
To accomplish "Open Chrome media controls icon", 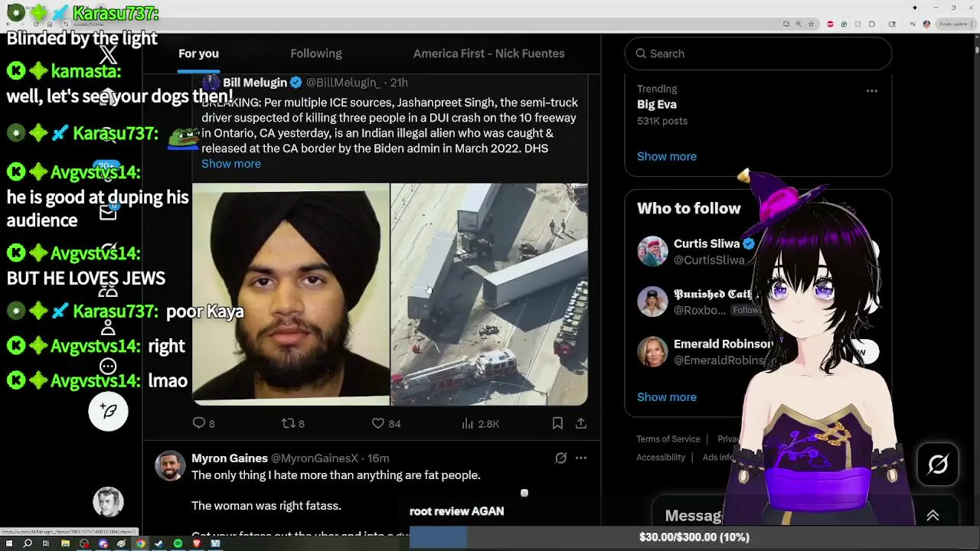I will [913, 24].
